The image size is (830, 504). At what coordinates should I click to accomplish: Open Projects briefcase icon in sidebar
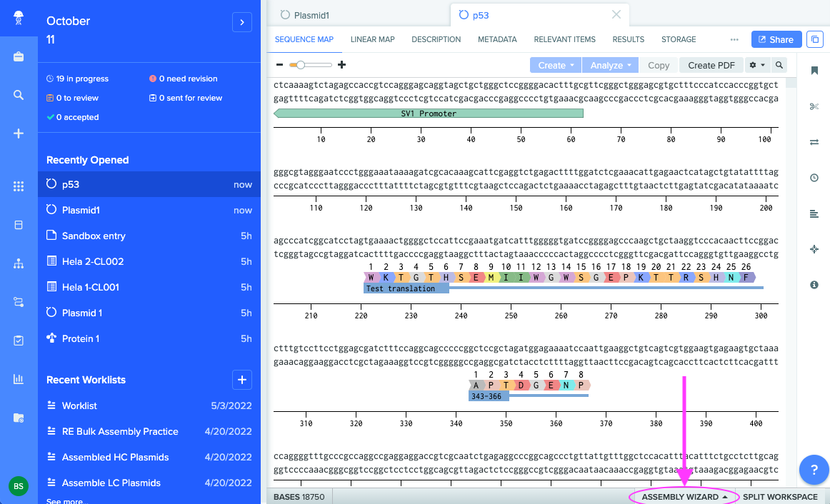[19, 56]
